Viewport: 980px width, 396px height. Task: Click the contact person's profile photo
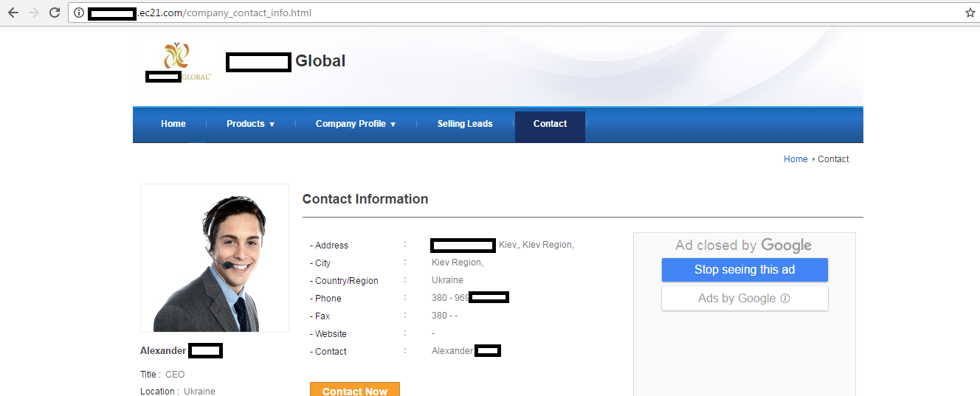214,258
